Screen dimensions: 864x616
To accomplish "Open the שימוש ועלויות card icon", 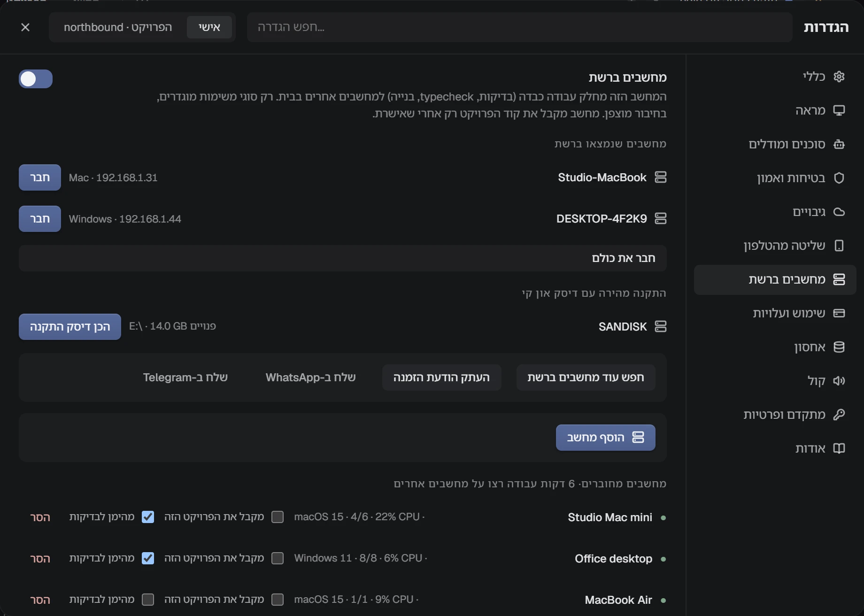I will point(839,313).
